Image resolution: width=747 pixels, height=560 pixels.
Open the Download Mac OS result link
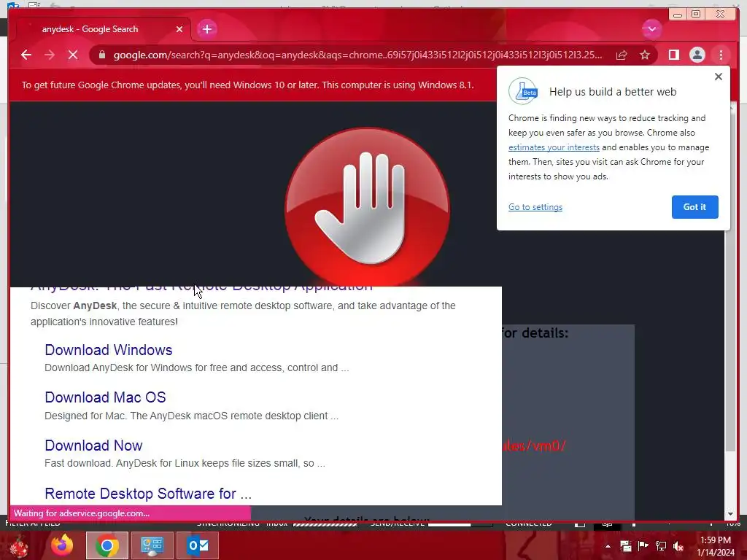click(x=105, y=397)
